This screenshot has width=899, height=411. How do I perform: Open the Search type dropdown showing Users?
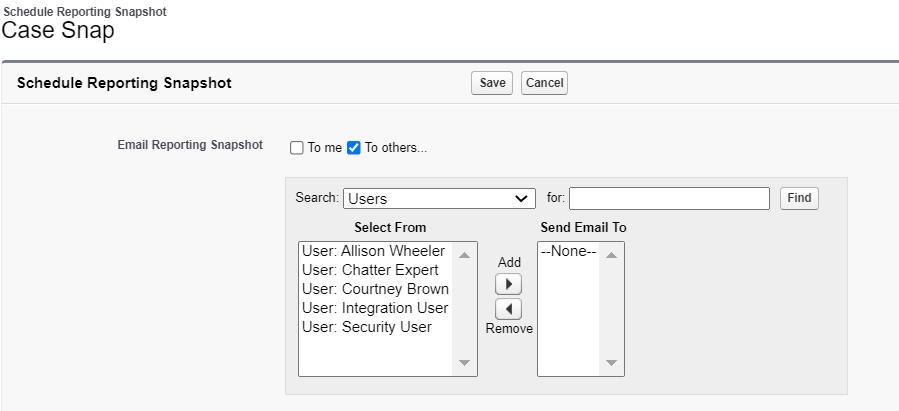coord(439,199)
